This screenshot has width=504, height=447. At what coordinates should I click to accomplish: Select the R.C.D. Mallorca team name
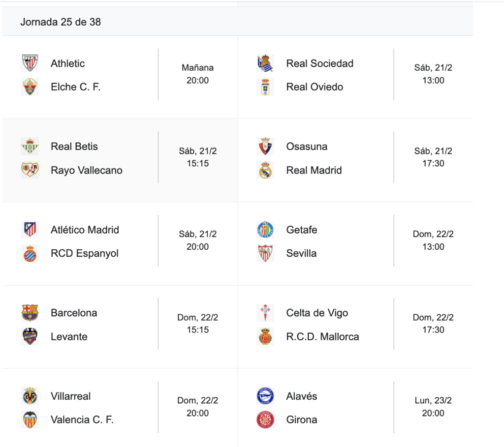[322, 336]
